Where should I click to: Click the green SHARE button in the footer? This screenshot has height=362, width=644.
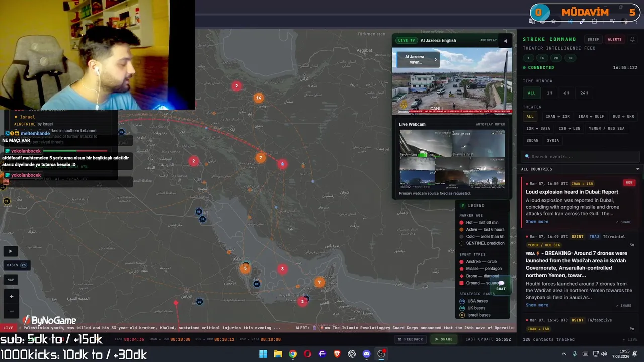pyautogui.click(x=444, y=339)
